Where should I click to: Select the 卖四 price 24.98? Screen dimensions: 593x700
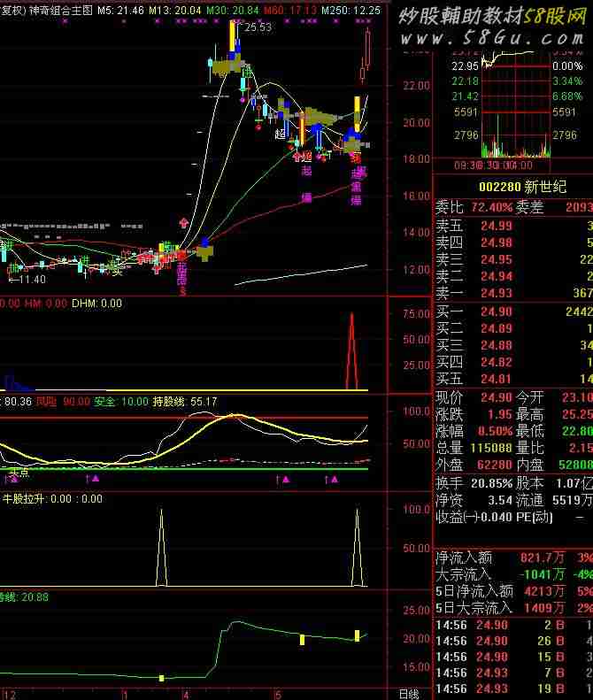pos(497,242)
